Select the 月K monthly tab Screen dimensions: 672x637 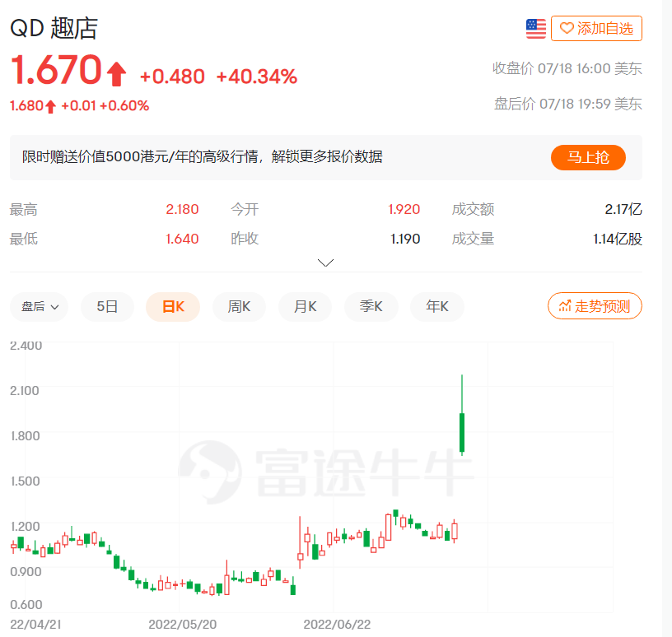click(x=306, y=307)
